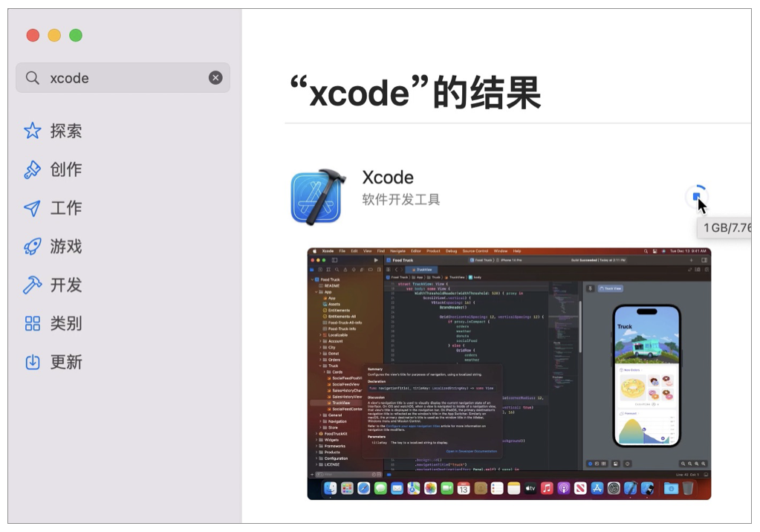Screen dimensions: 760x532
Task: Open the 探索 star item in sidebar
Action: tap(53, 131)
